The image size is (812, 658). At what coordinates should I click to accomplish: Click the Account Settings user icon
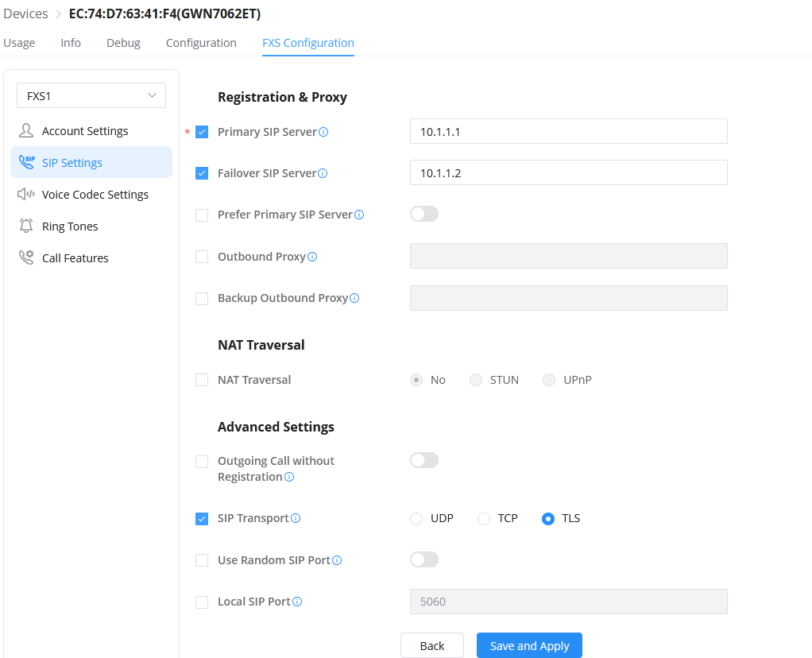(26, 130)
